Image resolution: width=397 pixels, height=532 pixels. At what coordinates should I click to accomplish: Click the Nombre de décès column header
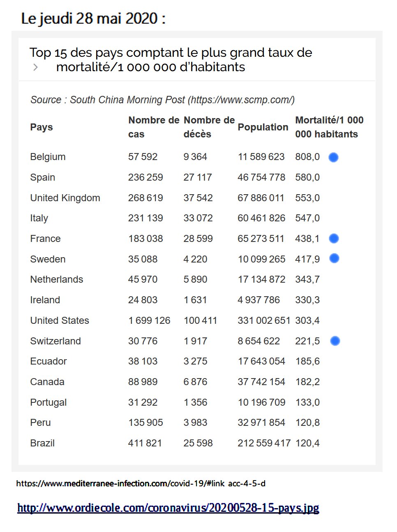tap(209, 127)
